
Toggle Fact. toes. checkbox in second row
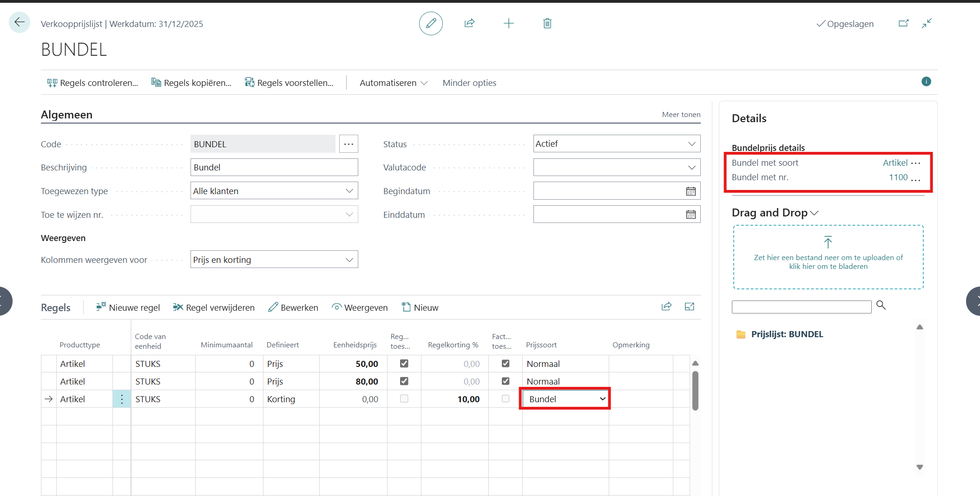click(x=505, y=381)
